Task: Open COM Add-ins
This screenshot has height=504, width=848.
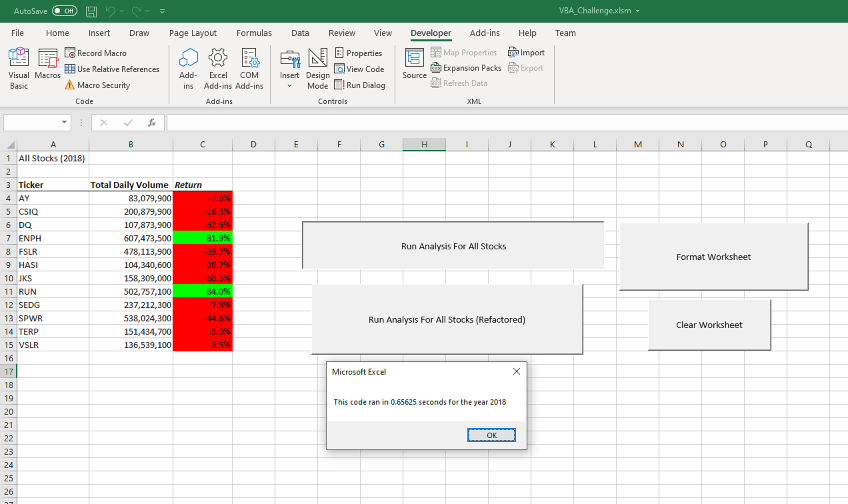Action: [249, 68]
